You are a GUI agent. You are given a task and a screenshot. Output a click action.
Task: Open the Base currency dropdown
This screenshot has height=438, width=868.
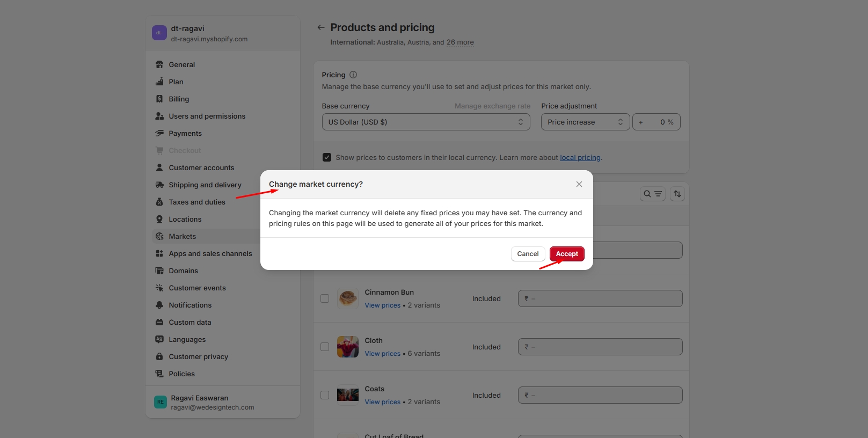pos(425,122)
